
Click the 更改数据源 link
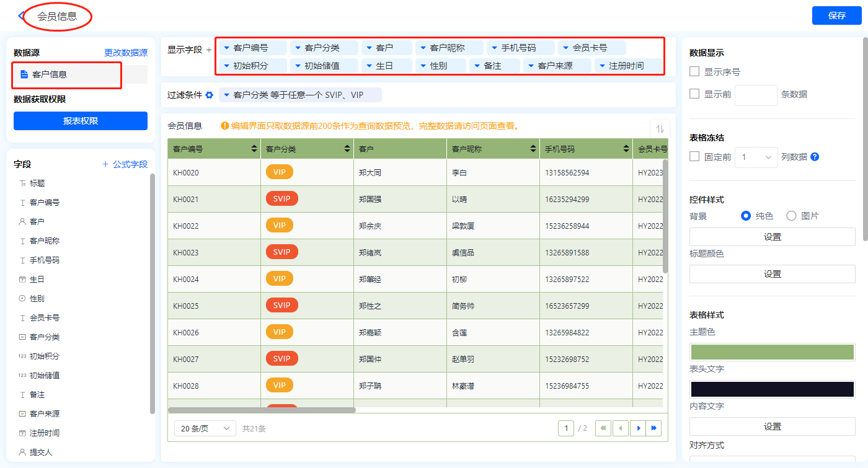coord(126,53)
